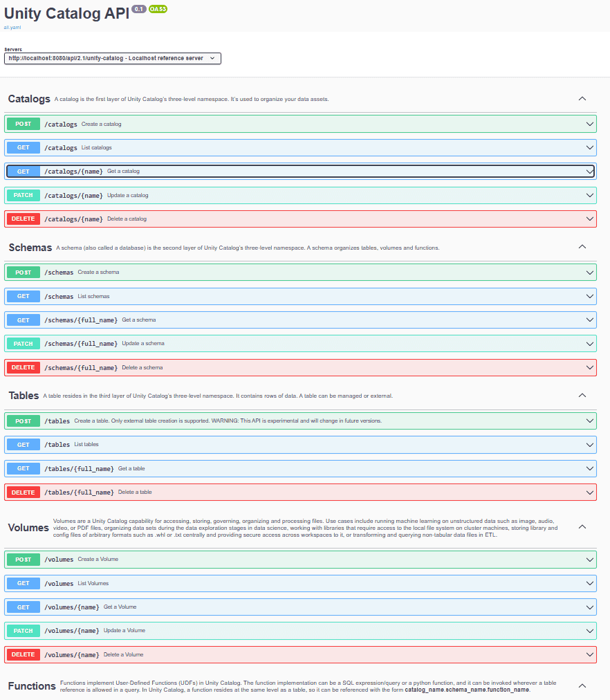Expand the GET List tables chevron
Image resolution: width=610 pixels, height=700 pixels.
(589, 445)
